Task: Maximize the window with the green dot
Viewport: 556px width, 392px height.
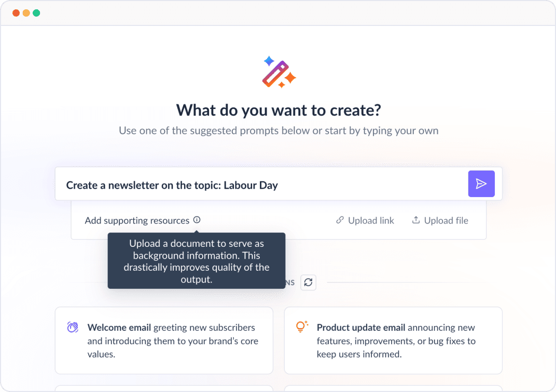Action: [36, 13]
